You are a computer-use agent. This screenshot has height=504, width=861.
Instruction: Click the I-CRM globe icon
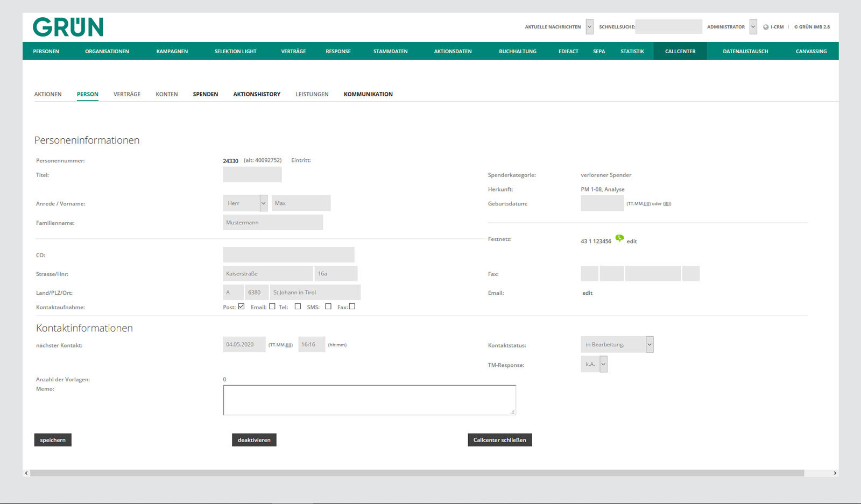click(x=766, y=27)
